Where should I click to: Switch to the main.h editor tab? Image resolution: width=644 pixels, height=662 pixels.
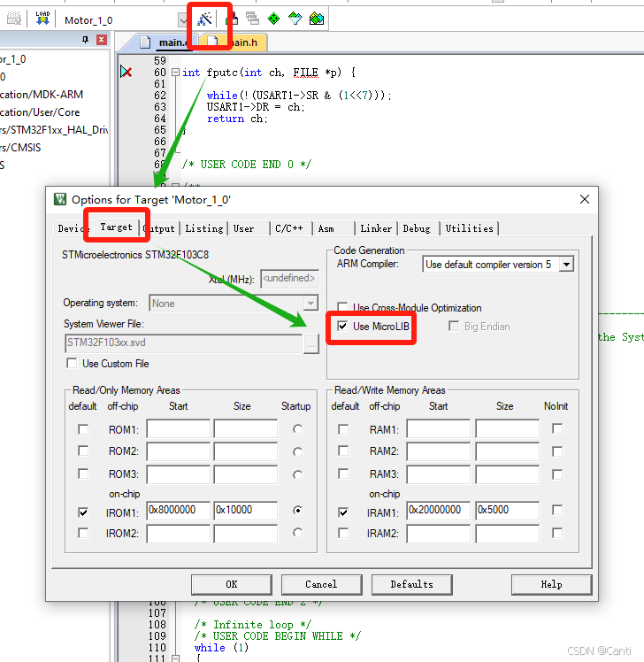click(x=237, y=42)
